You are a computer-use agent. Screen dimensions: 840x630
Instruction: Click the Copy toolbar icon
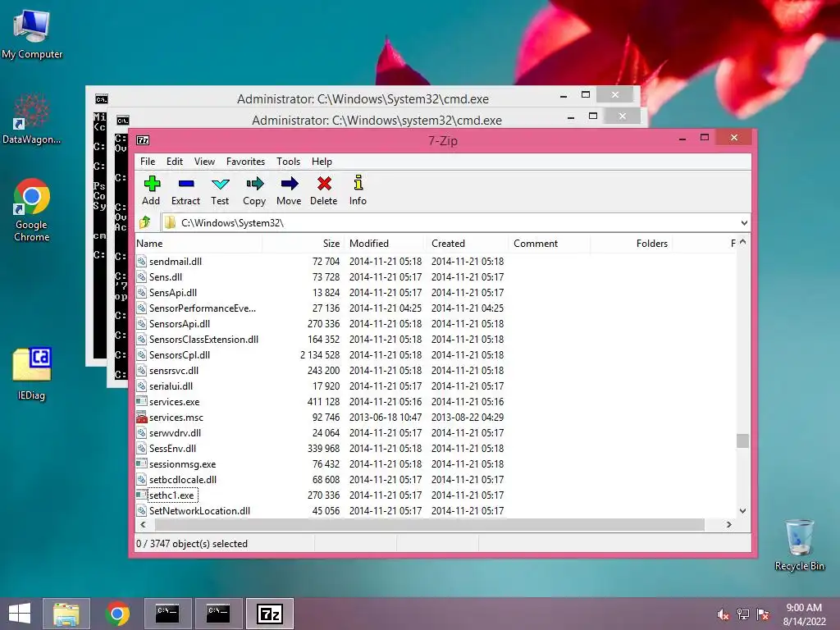pyautogui.click(x=254, y=184)
